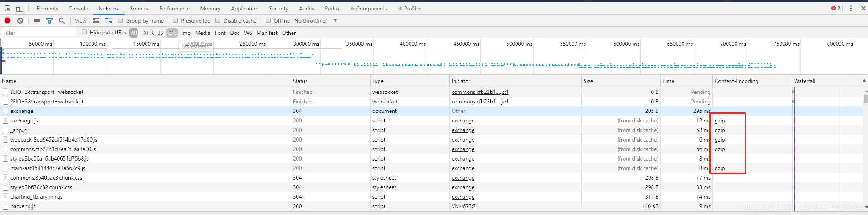Close the DevTools panel

pos(863,8)
